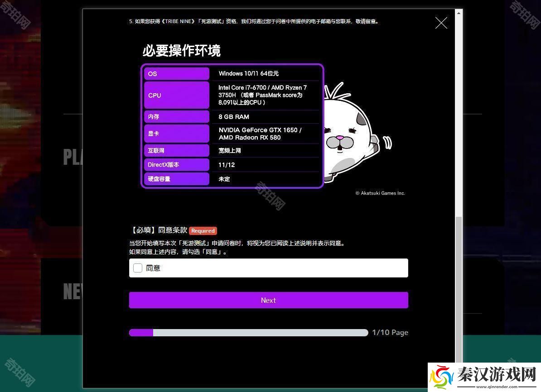The height and width of the screenshot is (392, 541).
Task: Click the 11/12 DirectX value
Action: [227, 165]
